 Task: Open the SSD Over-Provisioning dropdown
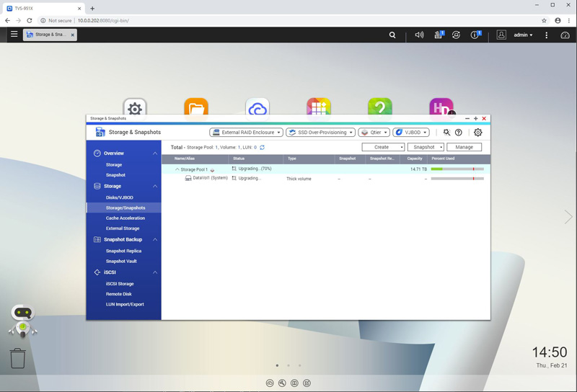(320, 133)
